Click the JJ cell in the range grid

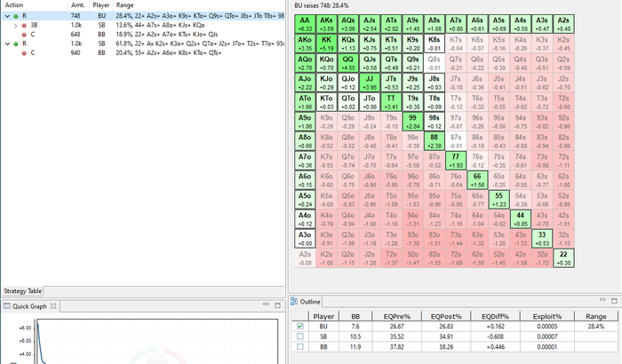pyautogui.click(x=370, y=83)
